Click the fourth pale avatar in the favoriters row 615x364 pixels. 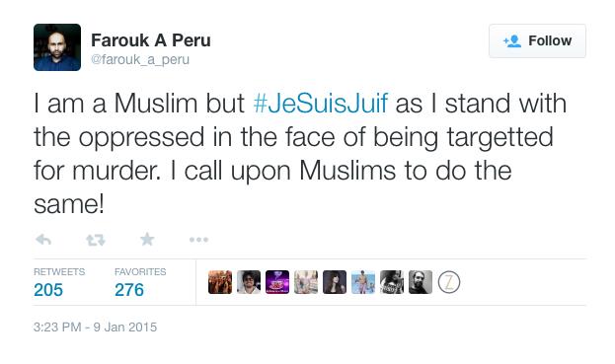306,282
